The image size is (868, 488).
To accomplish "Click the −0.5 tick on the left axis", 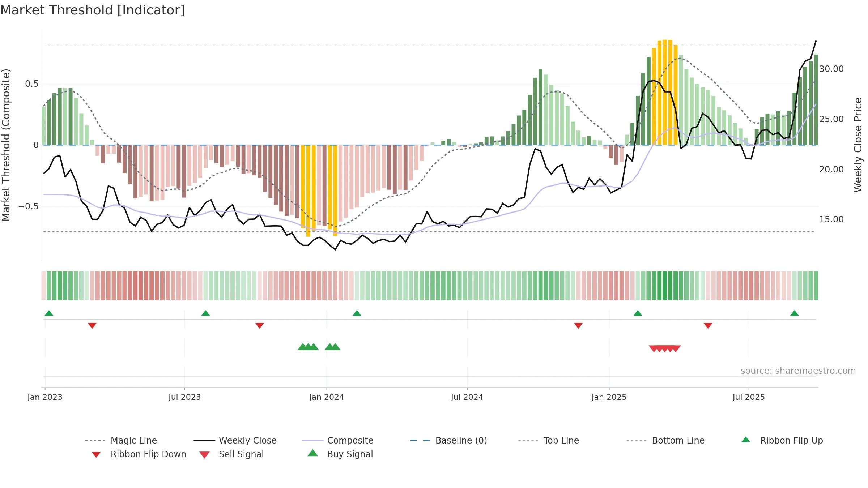I will point(29,206).
